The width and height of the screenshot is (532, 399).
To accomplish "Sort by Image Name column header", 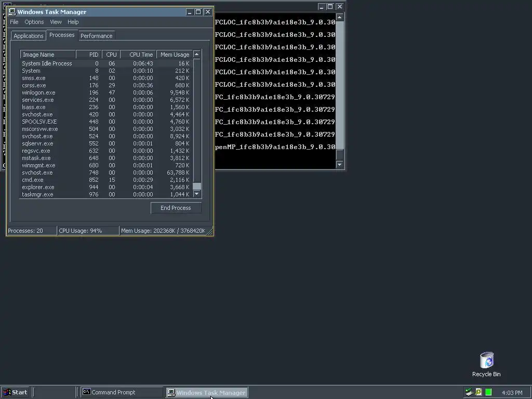I will pyautogui.click(x=48, y=55).
